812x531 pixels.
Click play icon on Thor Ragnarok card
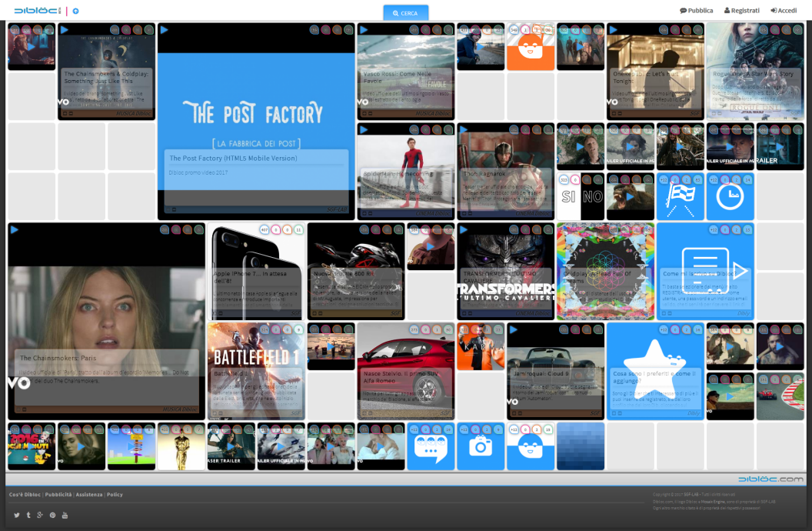(464, 129)
